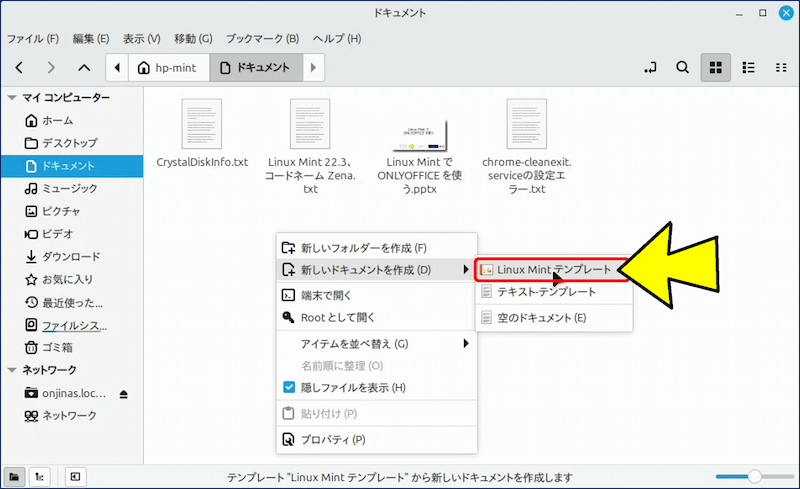Show places in sidebar status bar button
800x489 pixels.
[x=14, y=477]
